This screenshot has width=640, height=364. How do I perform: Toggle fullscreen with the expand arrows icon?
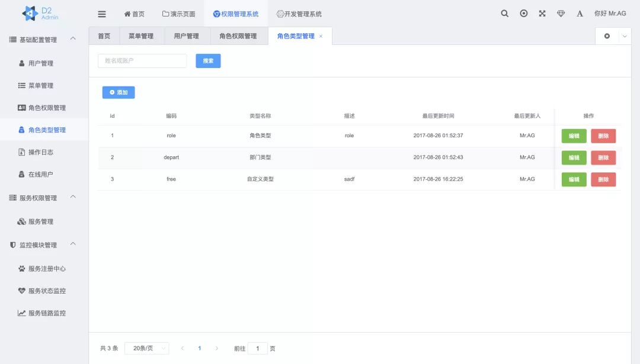[x=542, y=13]
